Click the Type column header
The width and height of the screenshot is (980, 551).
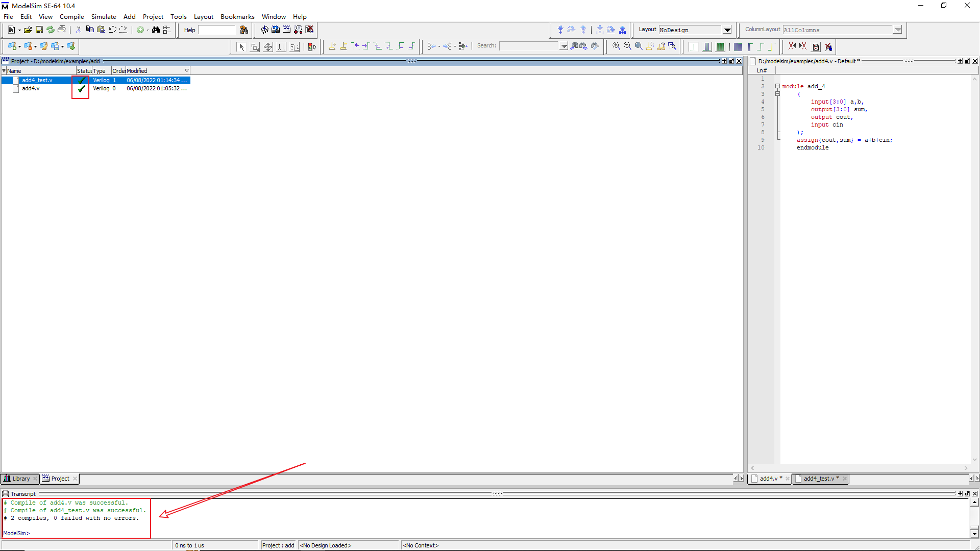pyautogui.click(x=102, y=71)
